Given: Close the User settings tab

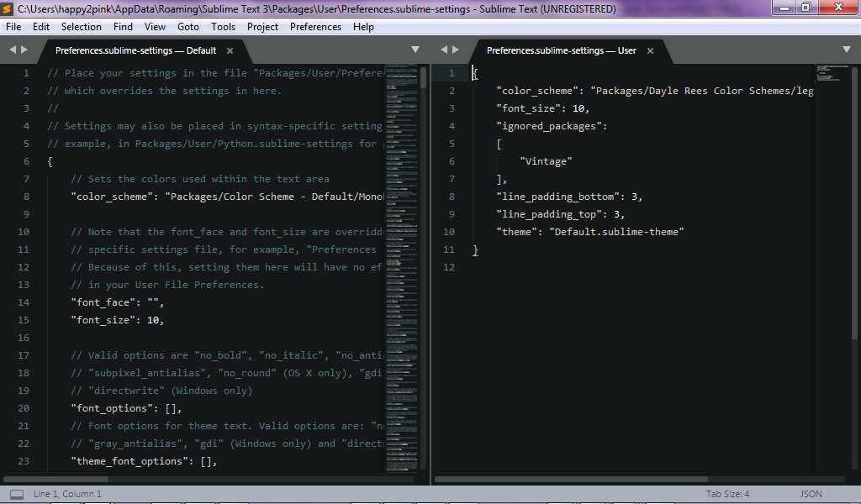Looking at the screenshot, I should tap(650, 51).
